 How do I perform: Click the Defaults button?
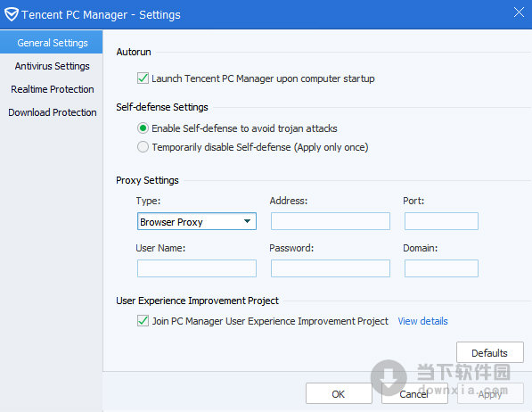click(x=489, y=352)
